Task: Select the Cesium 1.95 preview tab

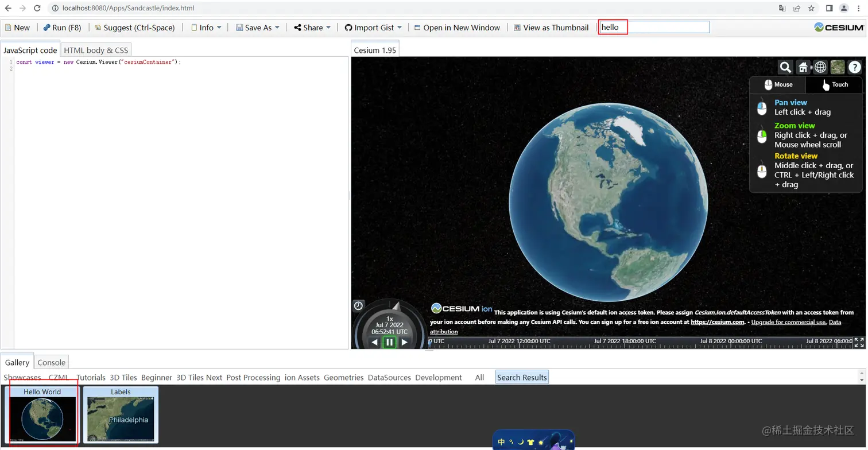Action: (x=375, y=50)
